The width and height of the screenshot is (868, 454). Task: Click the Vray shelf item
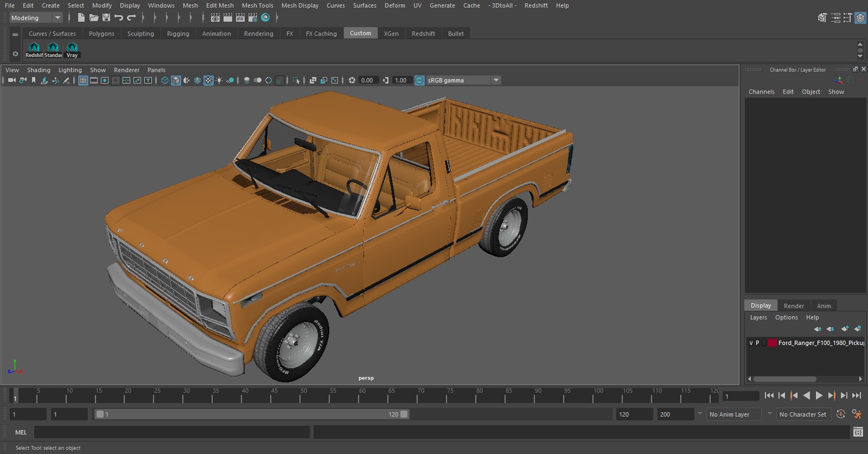point(72,50)
